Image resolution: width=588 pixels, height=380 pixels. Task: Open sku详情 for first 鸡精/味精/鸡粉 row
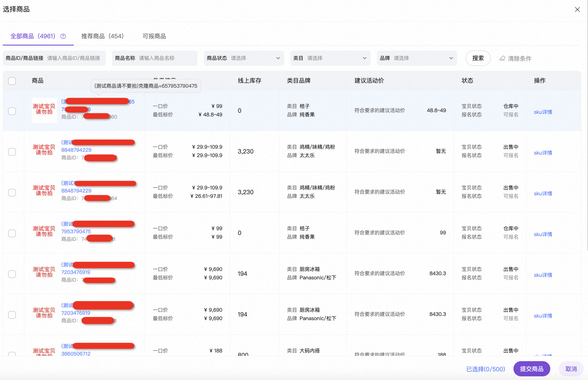tap(543, 153)
